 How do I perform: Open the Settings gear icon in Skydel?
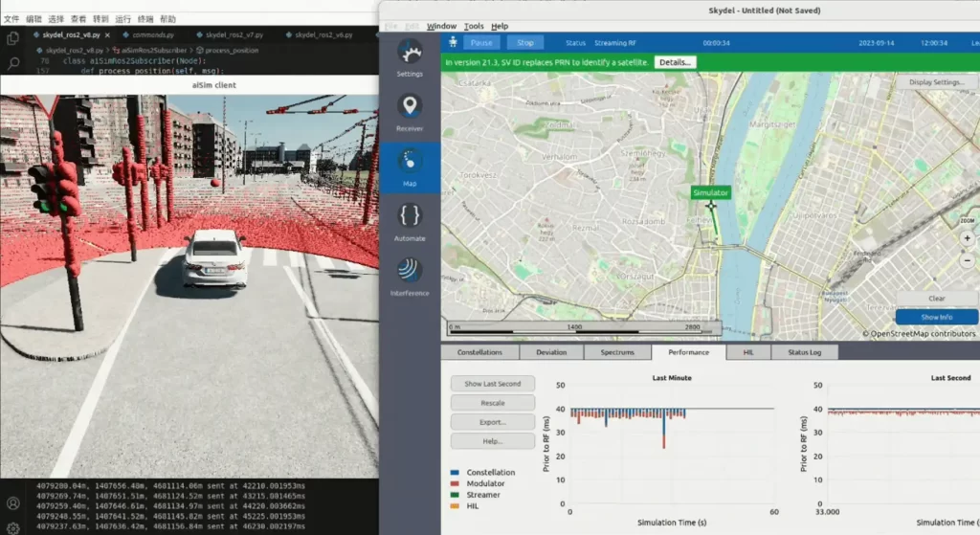[x=410, y=53]
